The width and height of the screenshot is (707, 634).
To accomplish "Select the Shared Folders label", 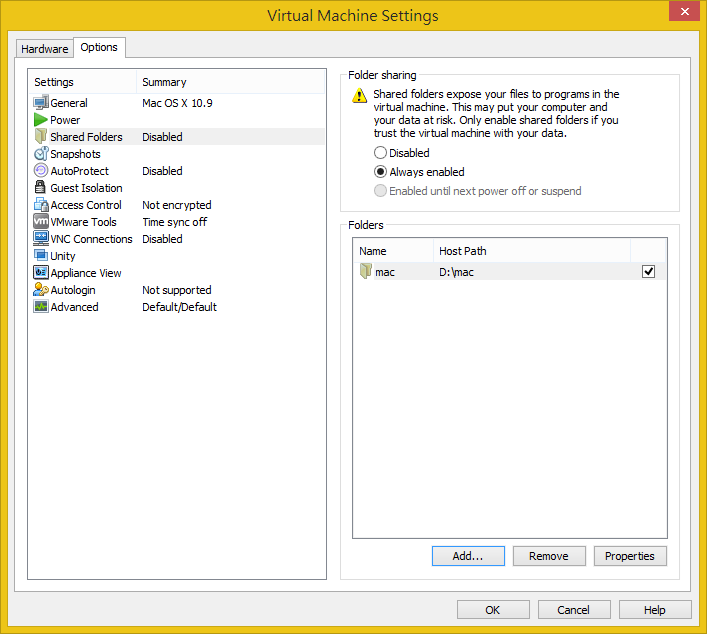I will [87, 137].
